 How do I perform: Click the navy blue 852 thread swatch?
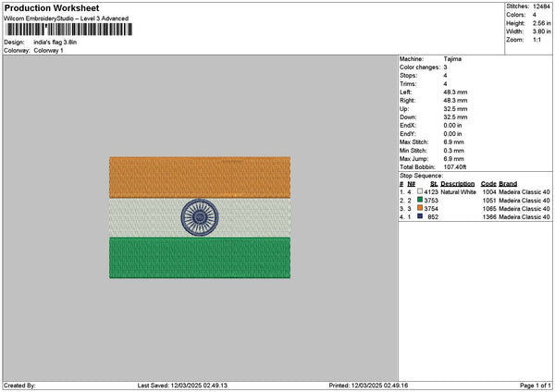419,217
